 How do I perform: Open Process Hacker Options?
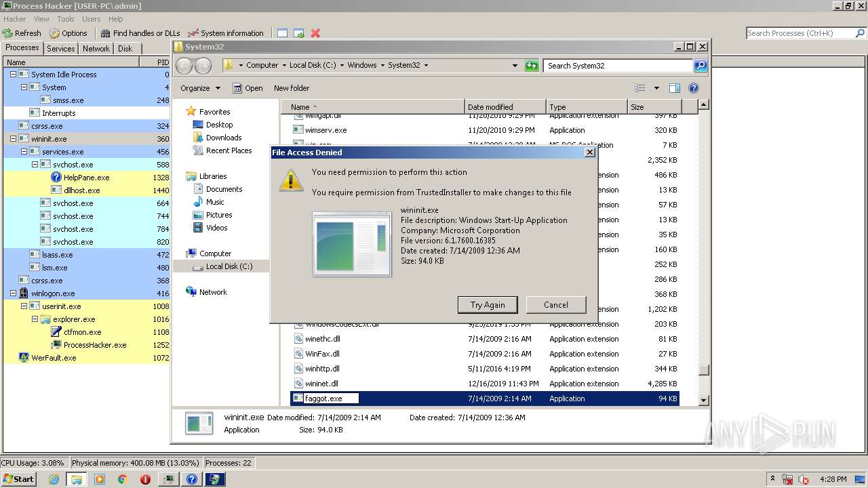68,33
